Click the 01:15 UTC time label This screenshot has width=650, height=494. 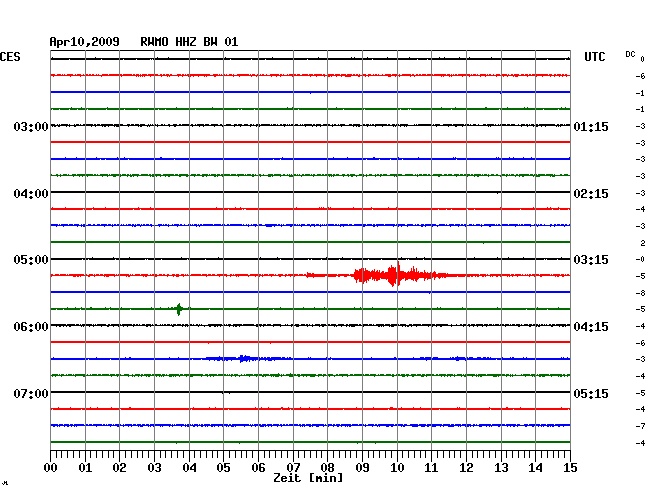click(x=591, y=126)
